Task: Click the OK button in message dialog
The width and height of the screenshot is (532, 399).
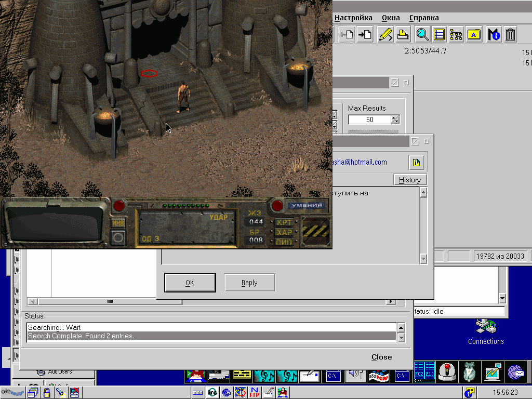Action: click(190, 283)
